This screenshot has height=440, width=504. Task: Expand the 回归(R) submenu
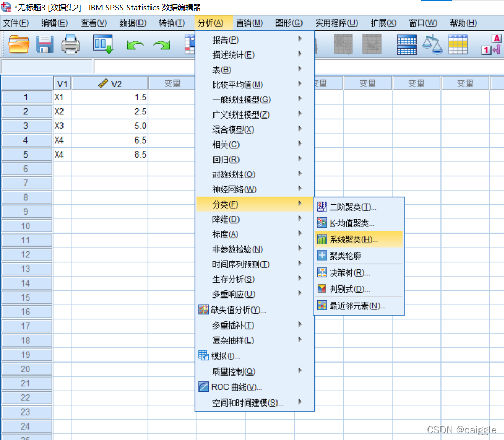[255, 160]
